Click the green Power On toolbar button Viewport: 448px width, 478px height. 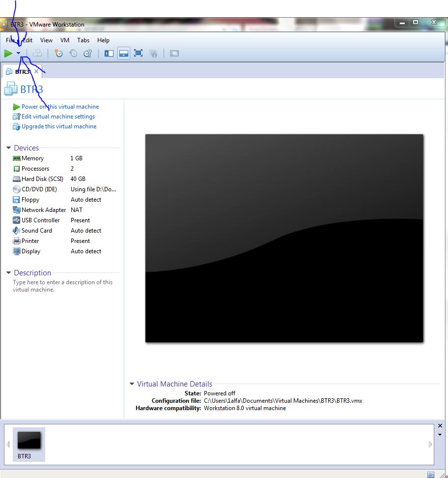click(x=8, y=53)
